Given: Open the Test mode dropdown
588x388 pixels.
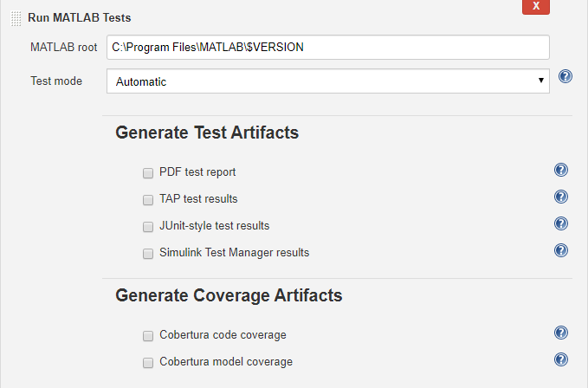Looking at the screenshot, I should 327,81.
